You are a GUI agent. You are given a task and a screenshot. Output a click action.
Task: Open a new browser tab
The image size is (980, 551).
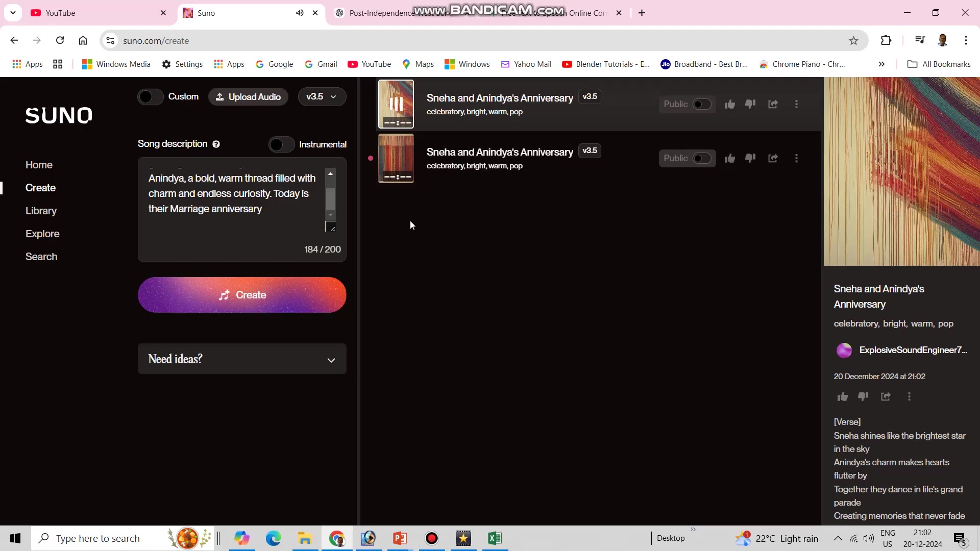pos(642,13)
